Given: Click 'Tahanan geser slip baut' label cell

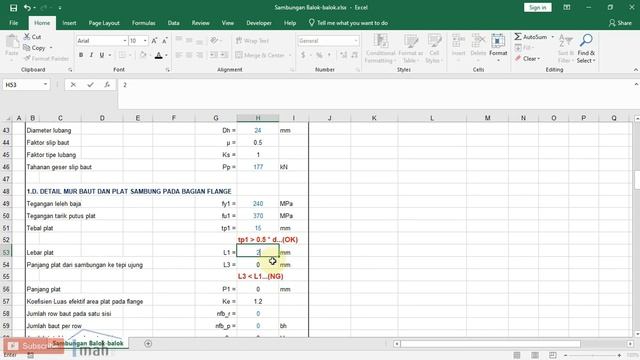Looking at the screenshot, I should tap(59, 167).
